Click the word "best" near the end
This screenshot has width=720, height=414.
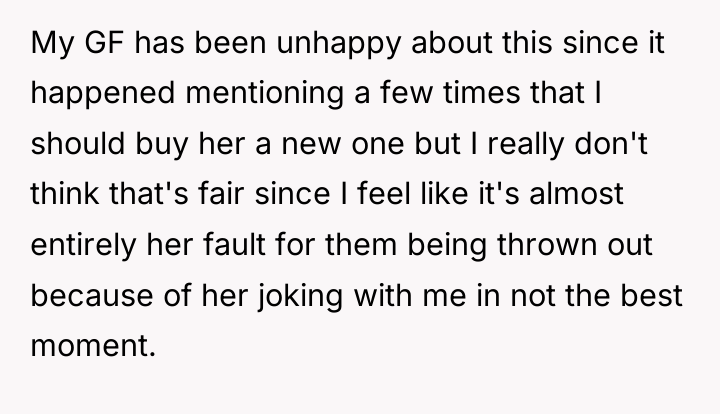pyautogui.click(x=652, y=295)
